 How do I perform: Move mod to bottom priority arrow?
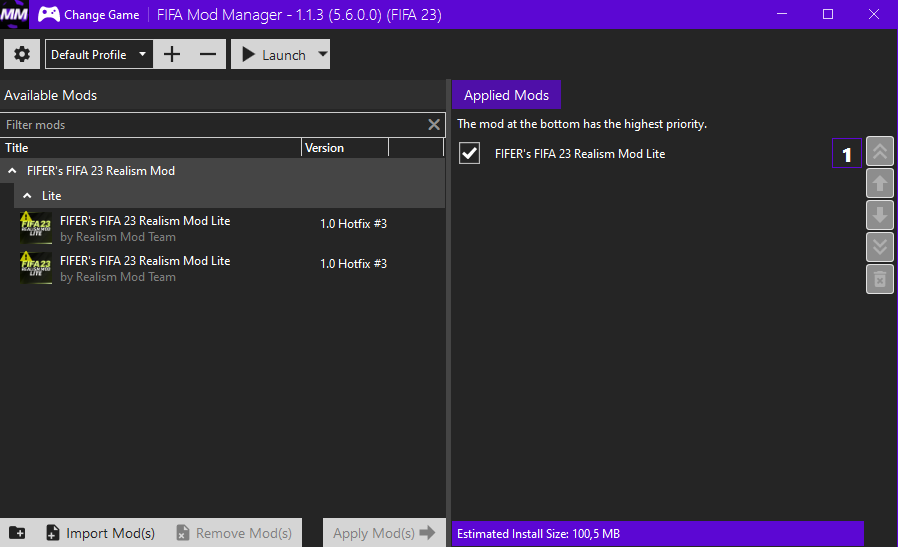tap(880, 247)
